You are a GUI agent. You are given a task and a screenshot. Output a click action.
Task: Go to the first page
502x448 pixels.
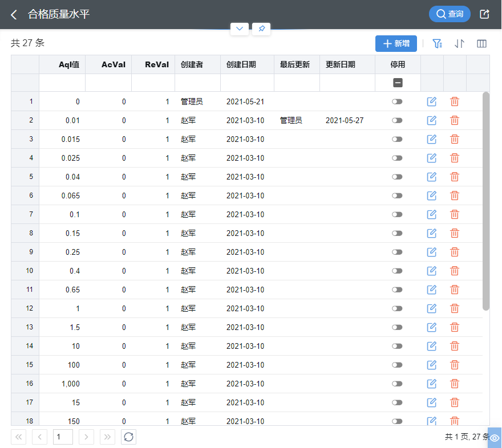pyautogui.click(x=19, y=437)
